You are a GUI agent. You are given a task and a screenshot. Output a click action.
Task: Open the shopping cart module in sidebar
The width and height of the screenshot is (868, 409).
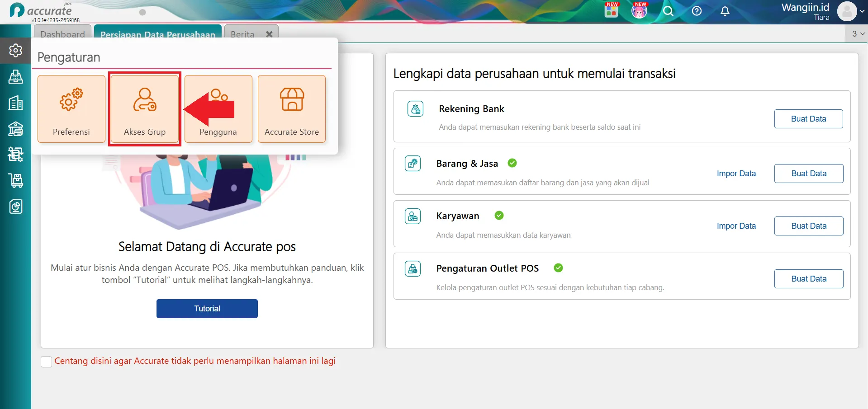(x=15, y=181)
